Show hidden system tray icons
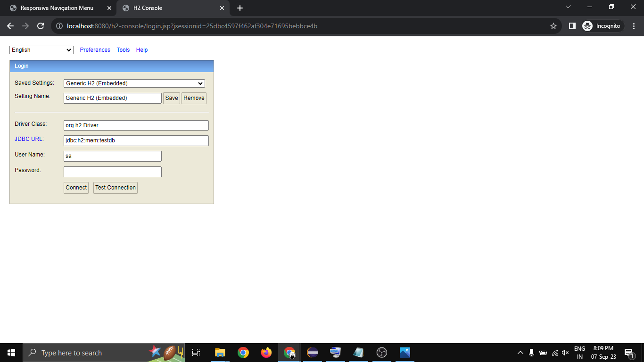The image size is (644, 362). [x=520, y=353]
